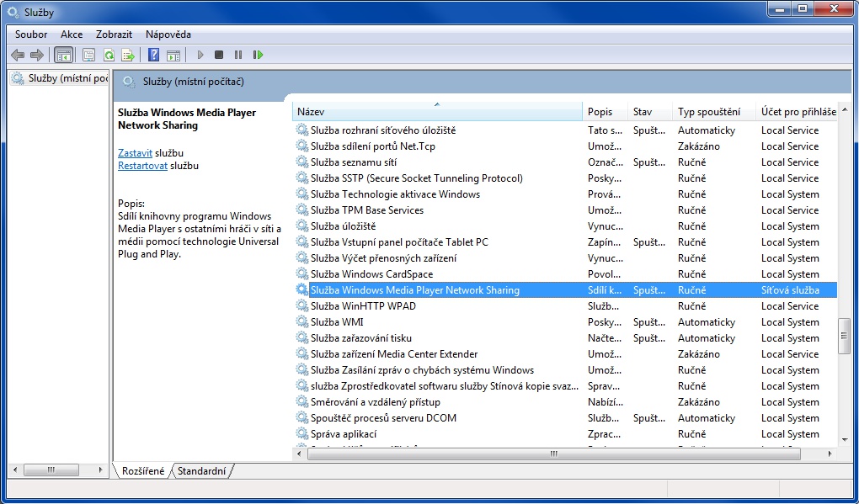Viewport: 859px width, 504px height.
Task: Go forward using the toolbar forward arrow
Action: (x=37, y=55)
